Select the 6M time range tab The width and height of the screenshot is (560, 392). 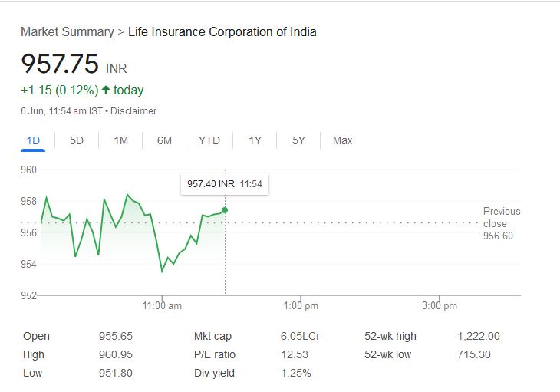pos(164,140)
